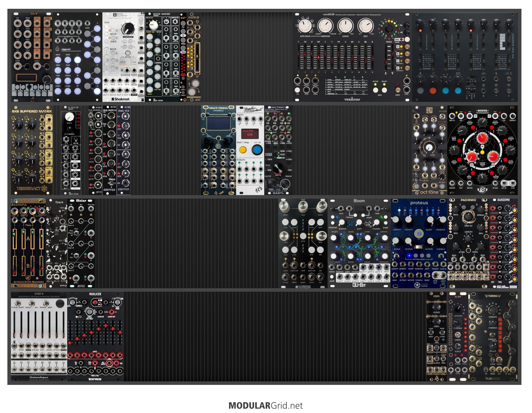Click the DEJA VU center knob on Pachinko
This screenshot has width=532, height=413.
pyautogui.click(x=468, y=217)
